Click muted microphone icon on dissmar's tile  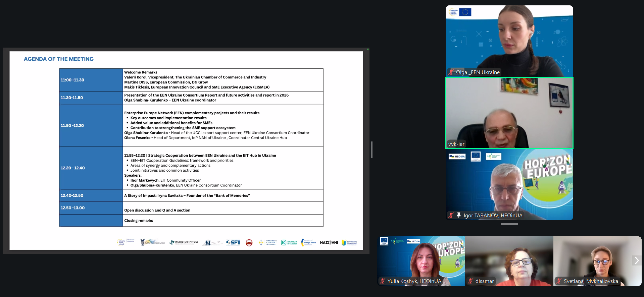[470, 281]
